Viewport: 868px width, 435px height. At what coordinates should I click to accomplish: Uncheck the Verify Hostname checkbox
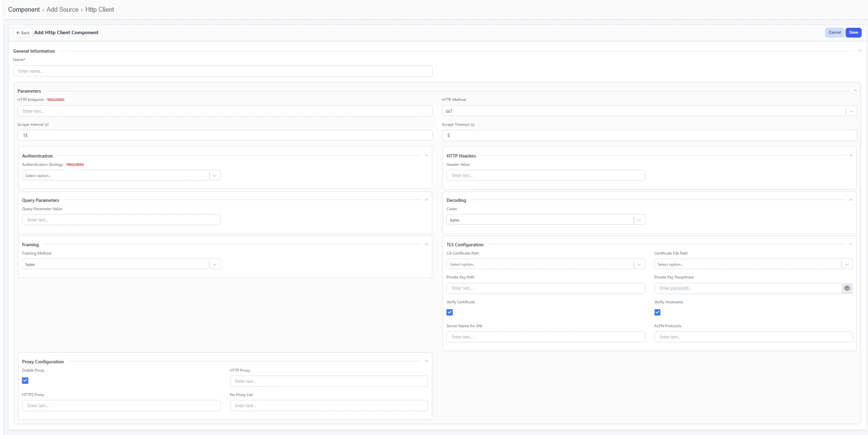point(657,312)
